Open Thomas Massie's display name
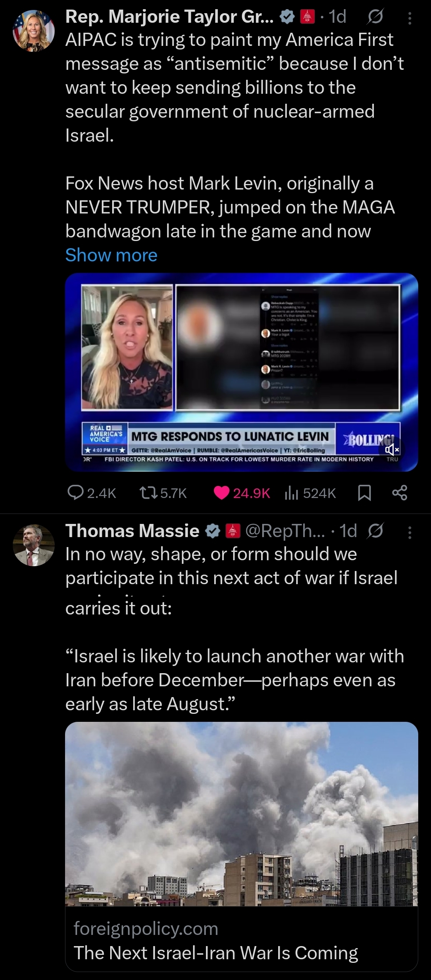Viewport: 431px width, 980px height. point(132,531)
